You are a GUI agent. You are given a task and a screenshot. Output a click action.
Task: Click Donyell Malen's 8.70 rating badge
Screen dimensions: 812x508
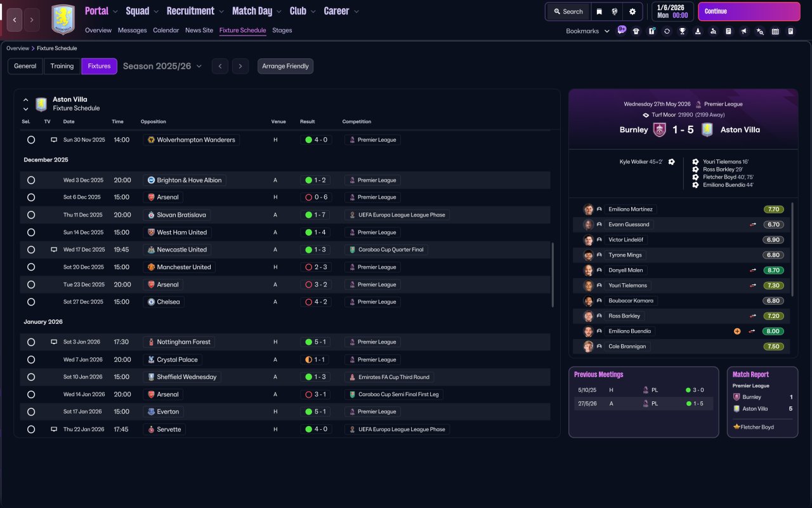[773, 270]
